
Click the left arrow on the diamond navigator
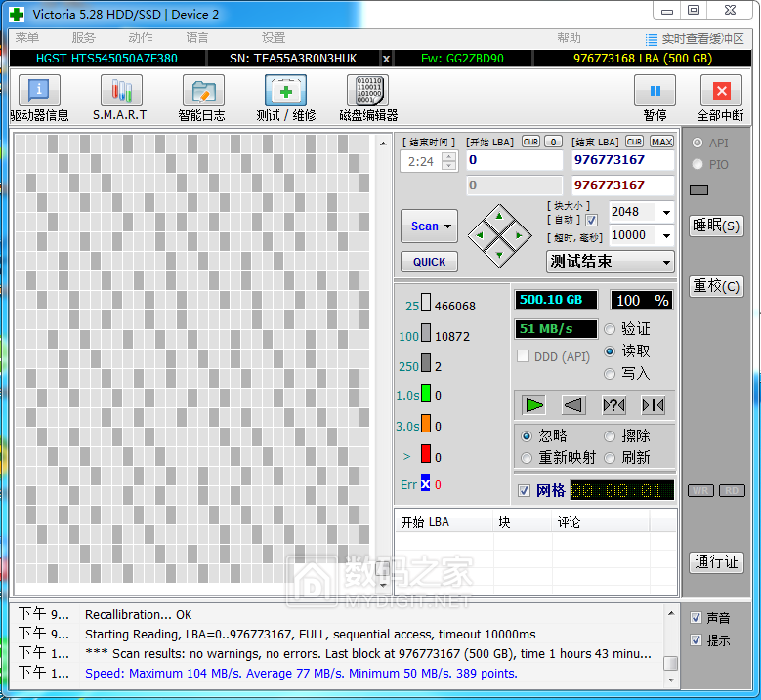[480, 235]
